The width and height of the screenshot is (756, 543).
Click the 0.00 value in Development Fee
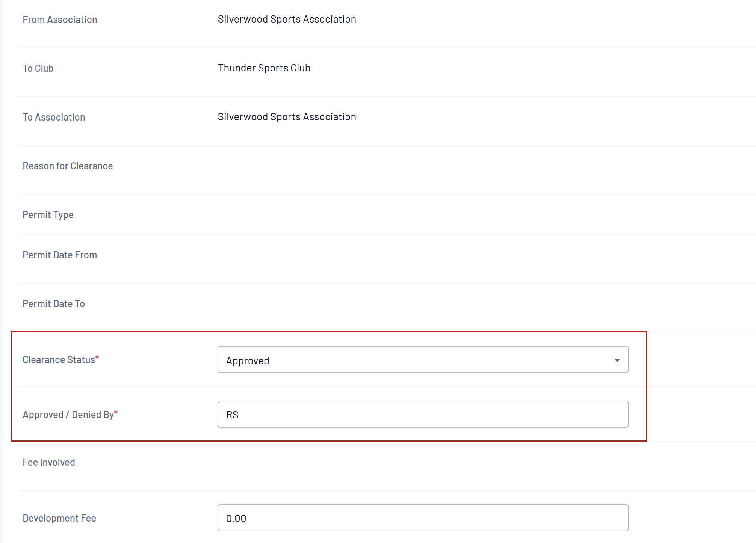(236, 518)
